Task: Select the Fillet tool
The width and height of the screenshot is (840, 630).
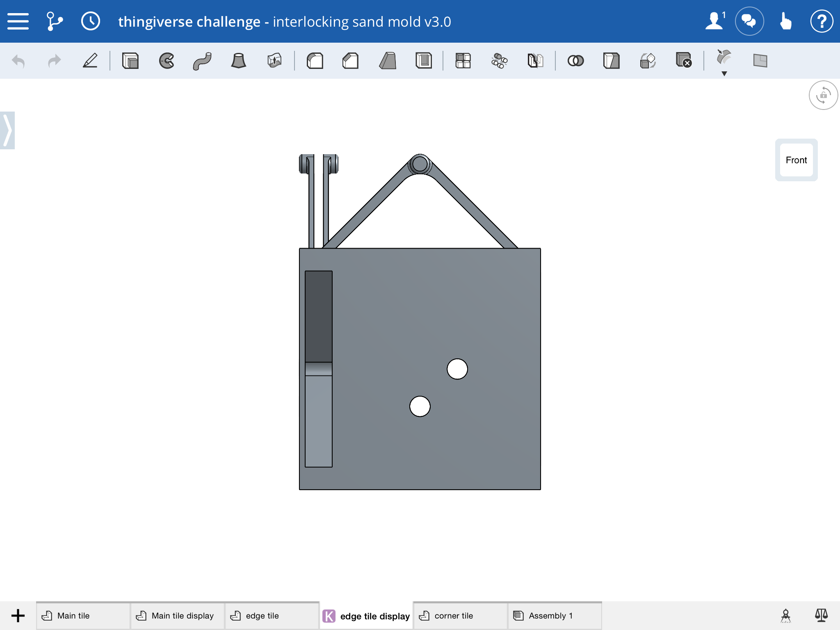Action: point(315,61)
